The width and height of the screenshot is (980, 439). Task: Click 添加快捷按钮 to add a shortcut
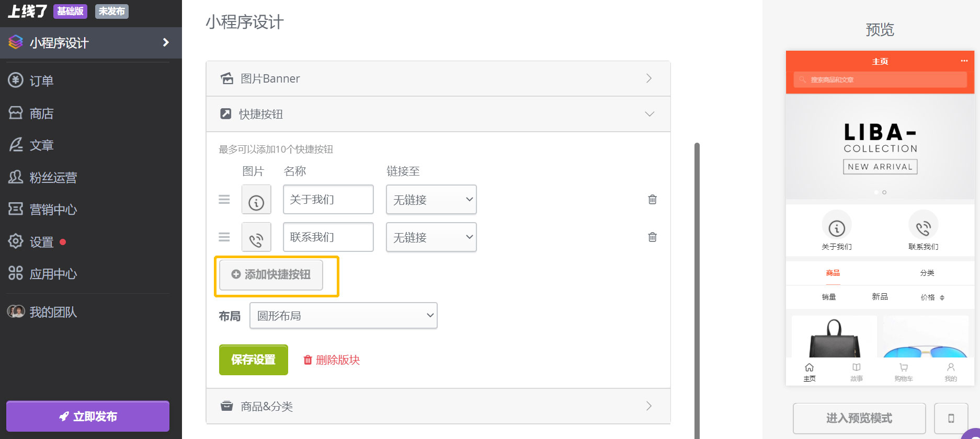click(x=271, y=275)
